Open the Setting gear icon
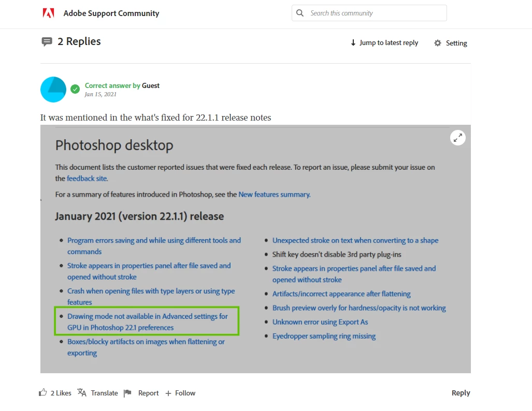 pyautogui.click(x=438, y=43)
